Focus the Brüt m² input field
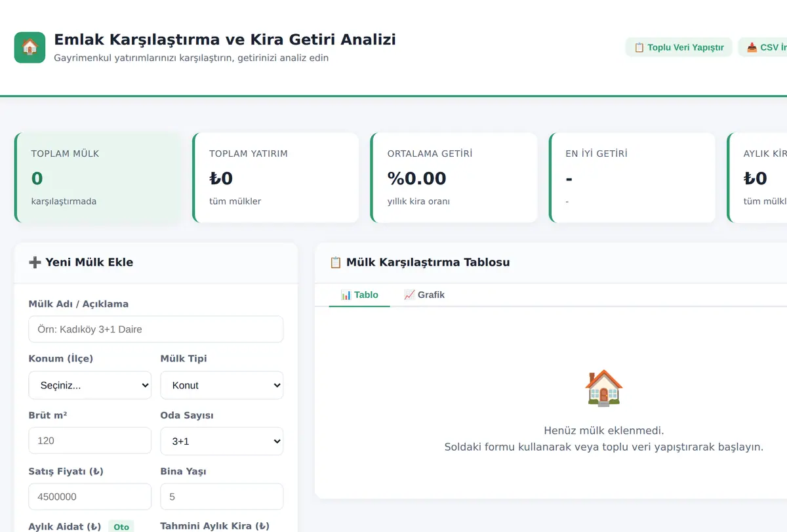This screenshot has height=532, width=787. (x=90, y=441)
